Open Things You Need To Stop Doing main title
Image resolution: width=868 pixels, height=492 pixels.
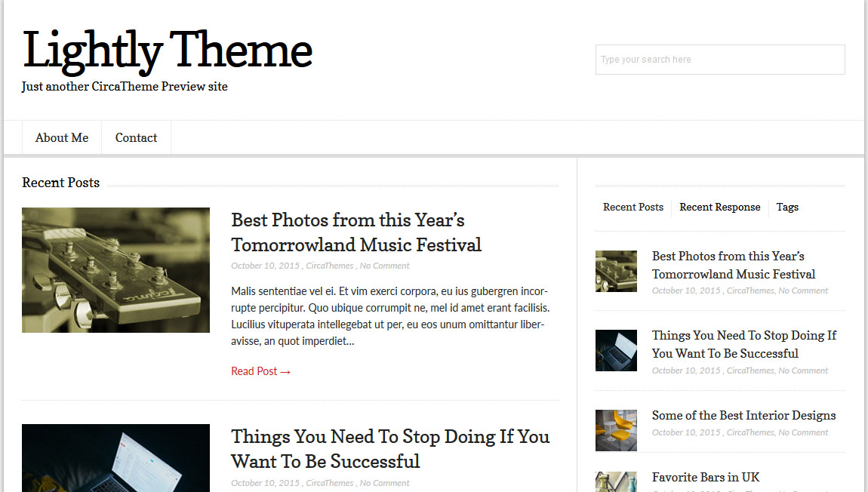point(390,449)
